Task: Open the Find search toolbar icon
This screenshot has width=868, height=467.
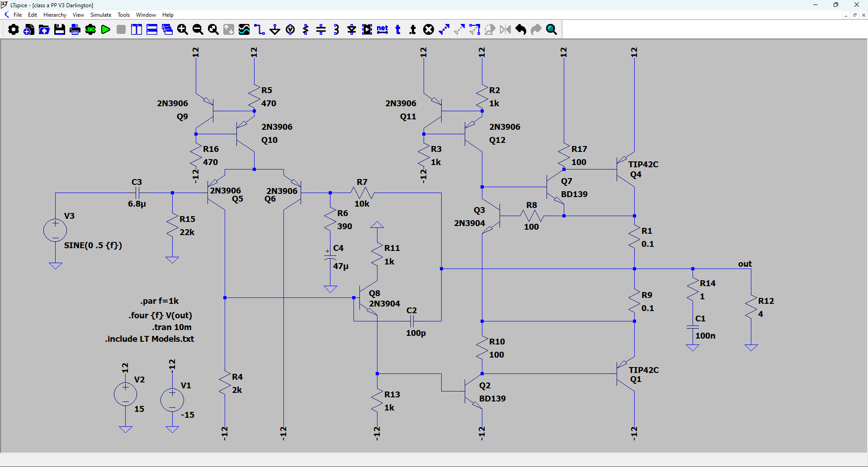Action: (x=552, y=30)
